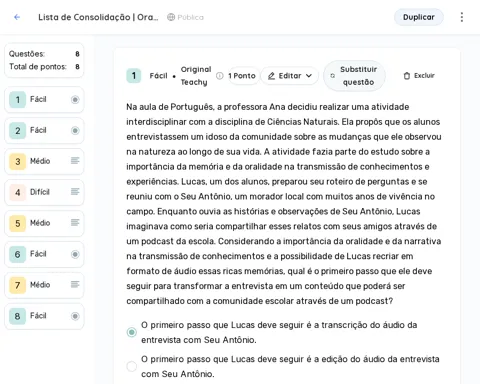Click number badge 5 in the sidebar

(x=18, y=223)
